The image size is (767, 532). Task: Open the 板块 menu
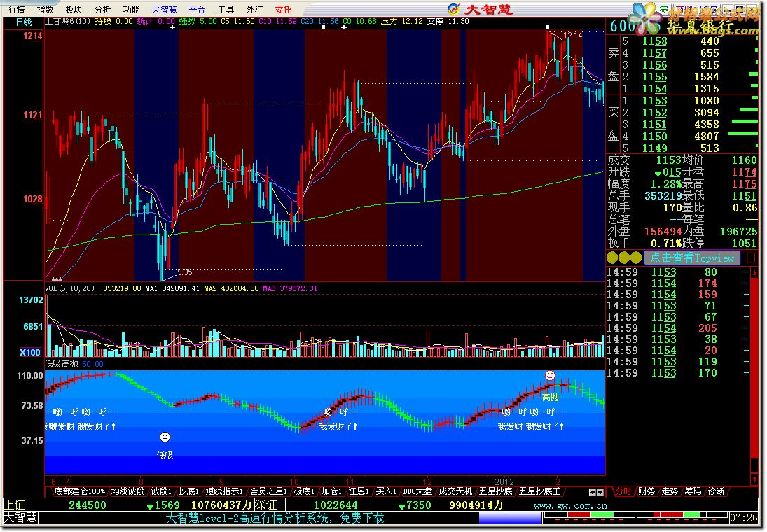pos(74,9)
